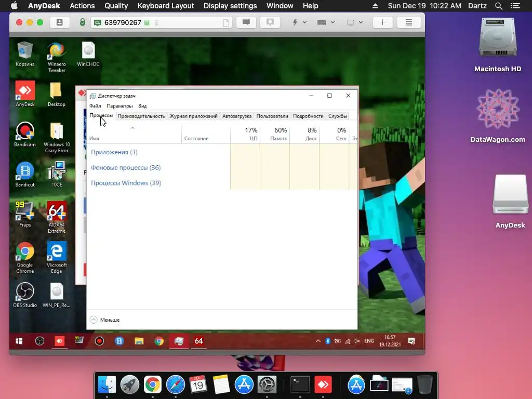The height and width of the screenshot is (399, 532).
Task: Switch to the Пользователи tab
Action: coord(272,116)
